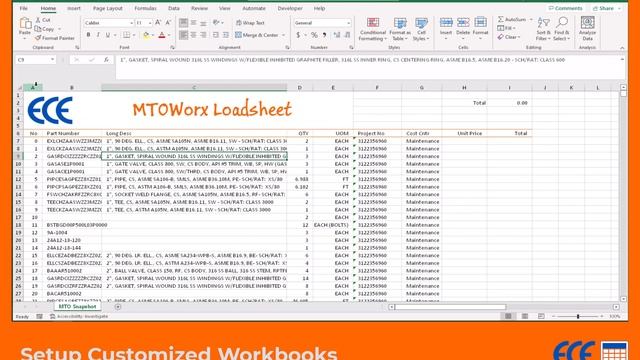Open the File tab
Screen dimensions: 640x360
click(x=24, y=8)
